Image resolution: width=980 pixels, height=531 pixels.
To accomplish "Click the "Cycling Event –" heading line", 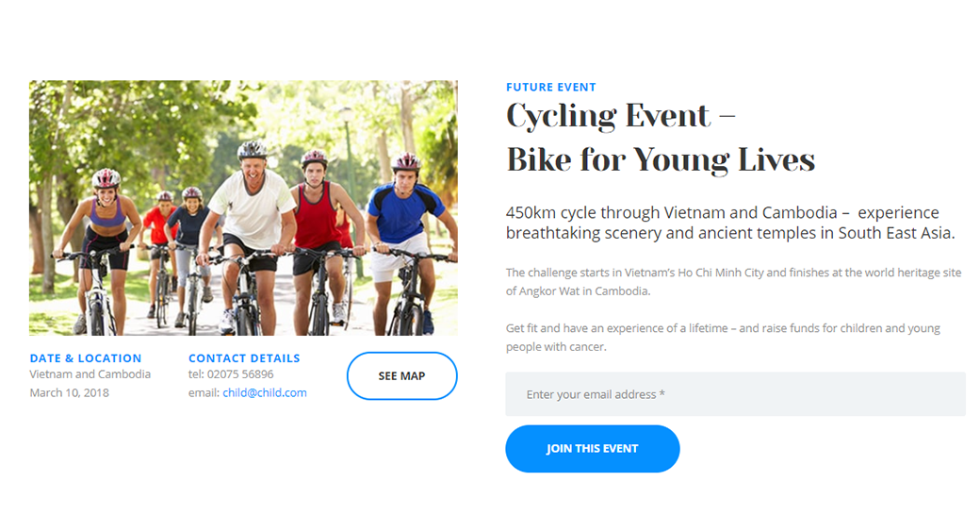I will click(x=620, y=116).
